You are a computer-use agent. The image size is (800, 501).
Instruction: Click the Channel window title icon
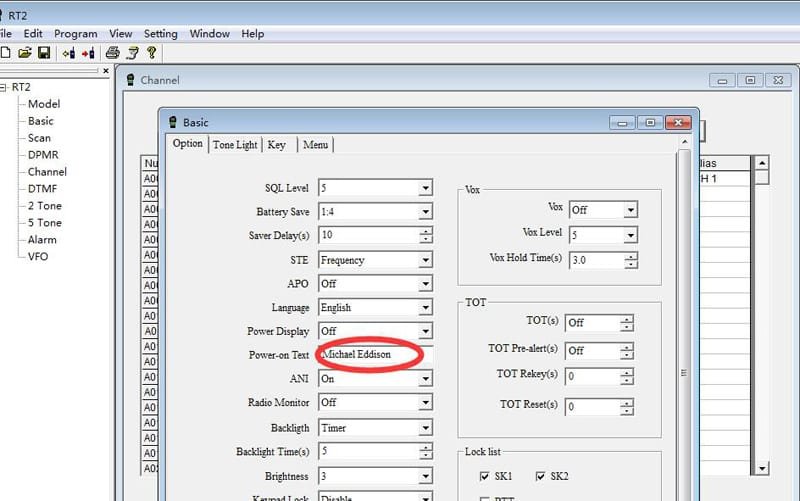(x=131, y=80)
